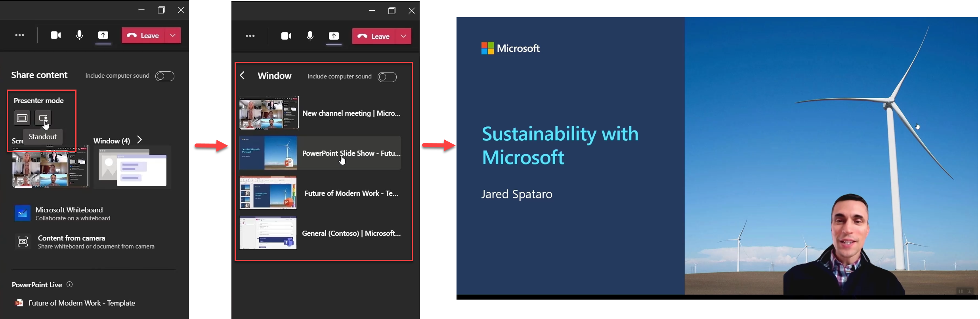Choose the Window placeholder thumbnail
980x319 pixels.
pos(133,167)
